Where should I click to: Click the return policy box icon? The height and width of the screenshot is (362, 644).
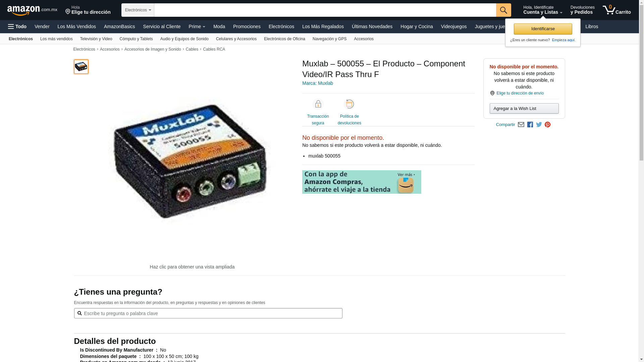(350, 104)
